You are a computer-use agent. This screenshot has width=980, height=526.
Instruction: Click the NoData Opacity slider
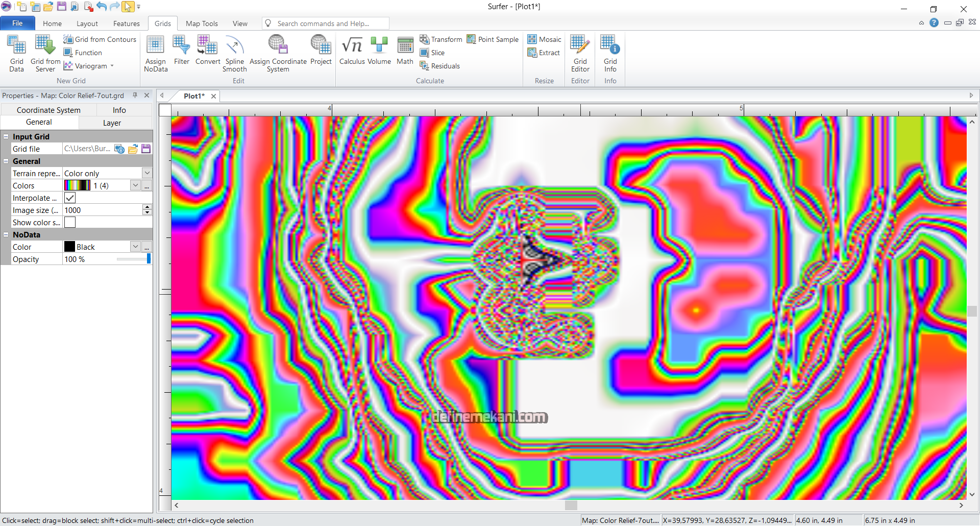(x=133, y=259)
